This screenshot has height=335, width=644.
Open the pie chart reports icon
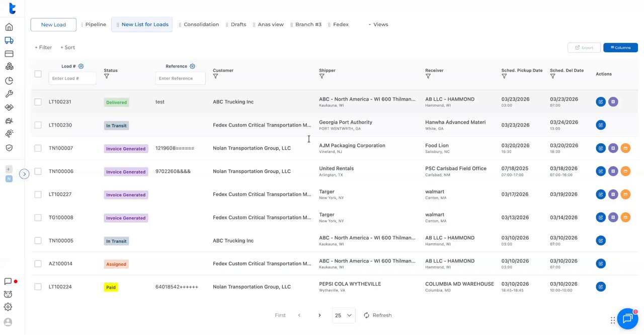[x=9, y=81]
